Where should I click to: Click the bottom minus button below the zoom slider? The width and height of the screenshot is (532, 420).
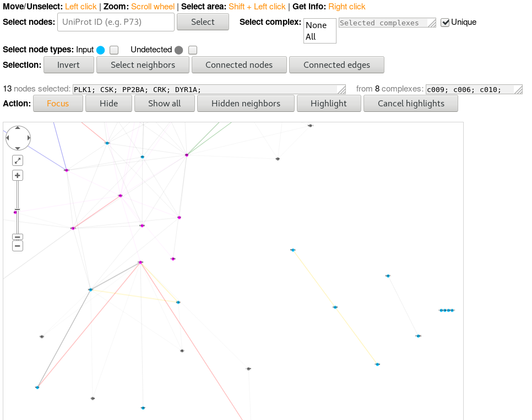pyautogui.click(x=17, y=245)
